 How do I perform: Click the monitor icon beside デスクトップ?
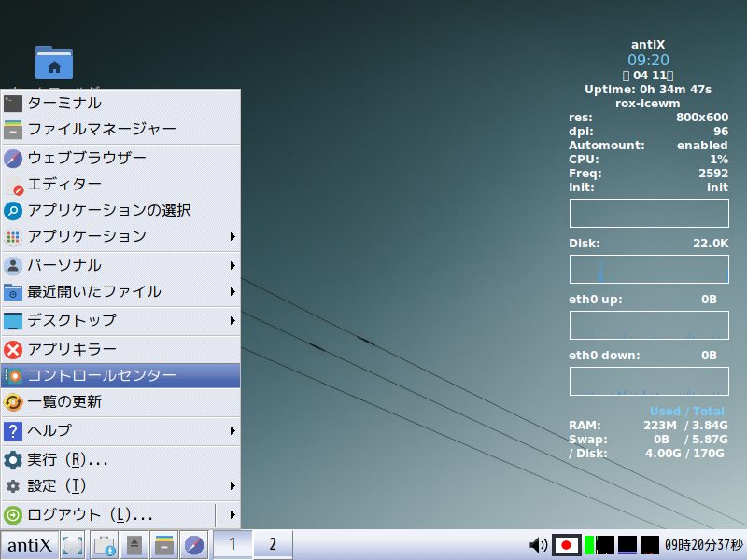pos(13,321)
